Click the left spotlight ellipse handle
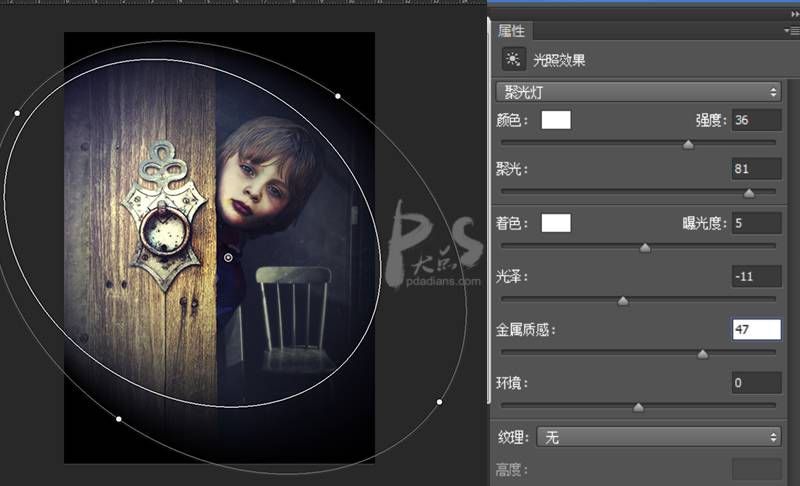Viewport: 800px width, 486px height. tap(17, 113)
